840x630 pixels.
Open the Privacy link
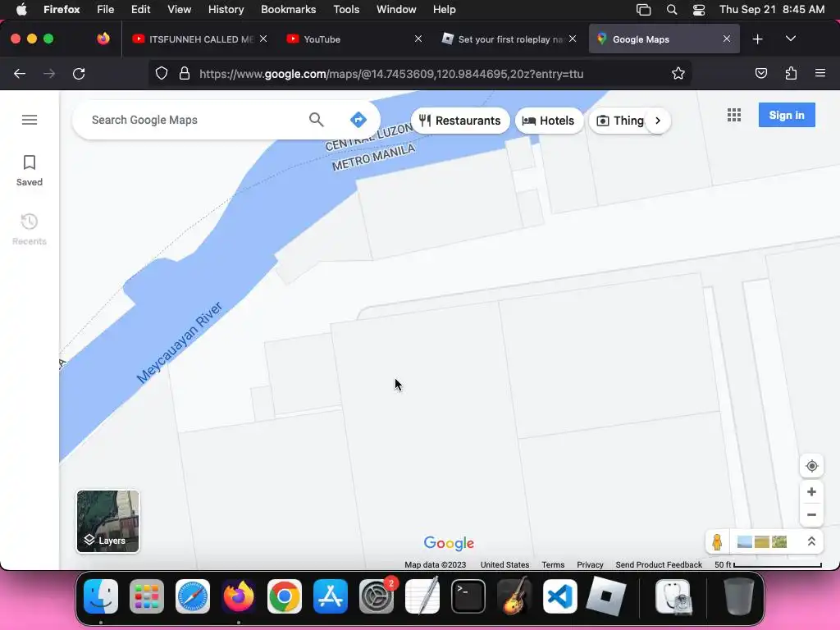590,564
